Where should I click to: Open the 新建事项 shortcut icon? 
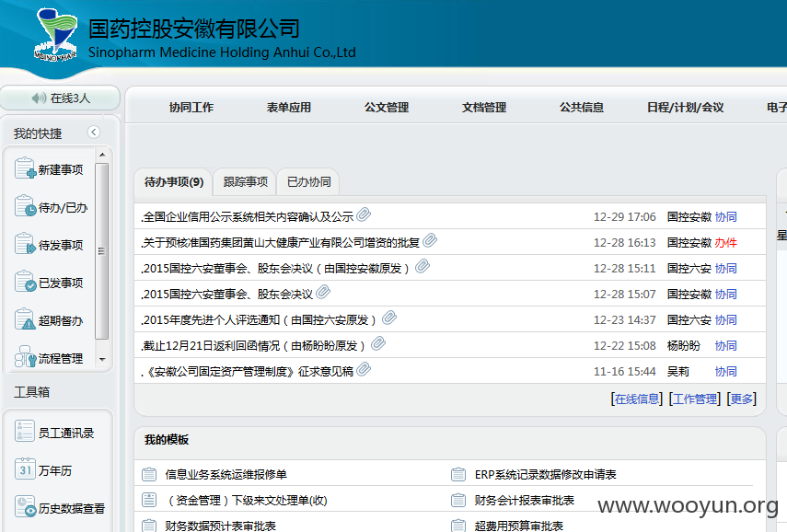(x=25, y=168)
